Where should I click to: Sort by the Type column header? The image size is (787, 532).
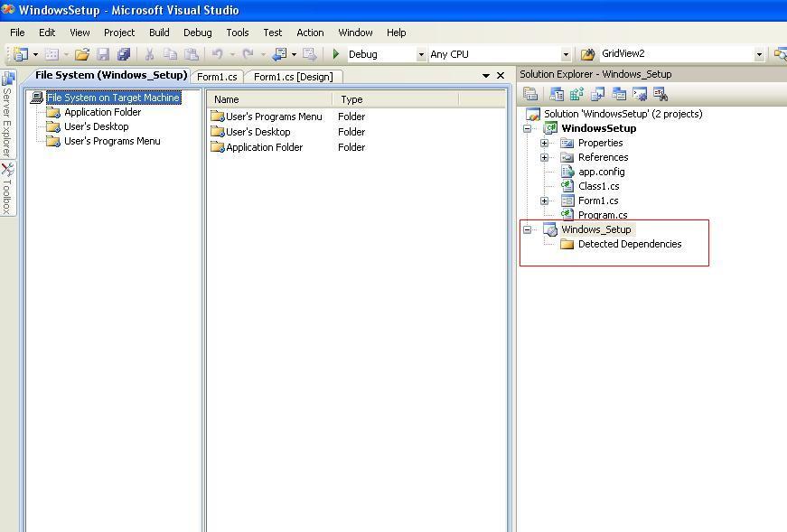click(396, 99)
